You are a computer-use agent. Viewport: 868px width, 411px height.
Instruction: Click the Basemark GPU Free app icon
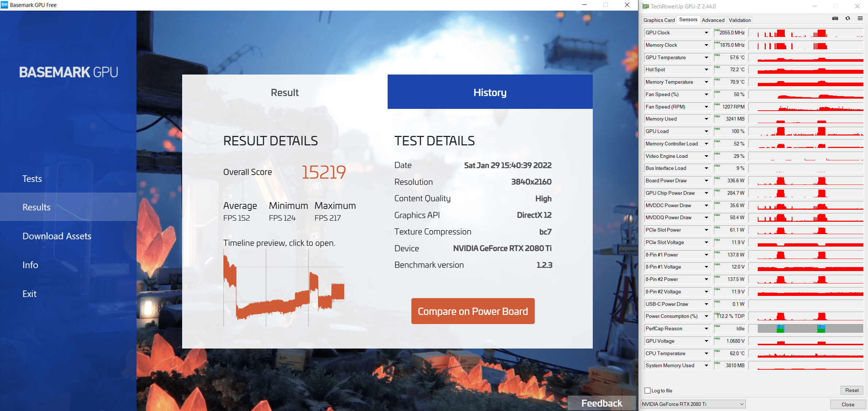[4, 5]
